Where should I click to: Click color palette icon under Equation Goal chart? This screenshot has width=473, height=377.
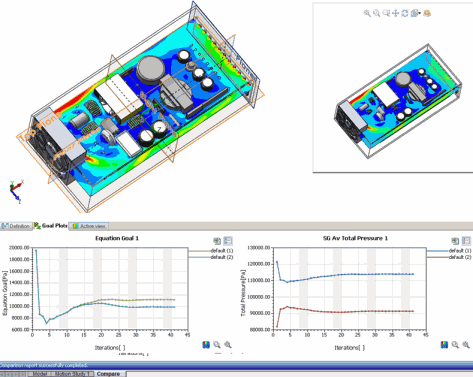coord(206,345)
